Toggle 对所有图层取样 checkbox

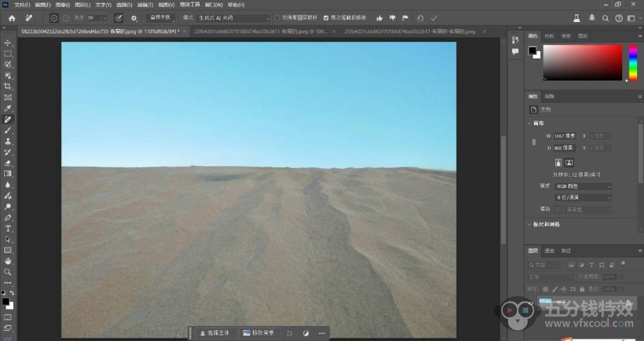click(277, 18)
